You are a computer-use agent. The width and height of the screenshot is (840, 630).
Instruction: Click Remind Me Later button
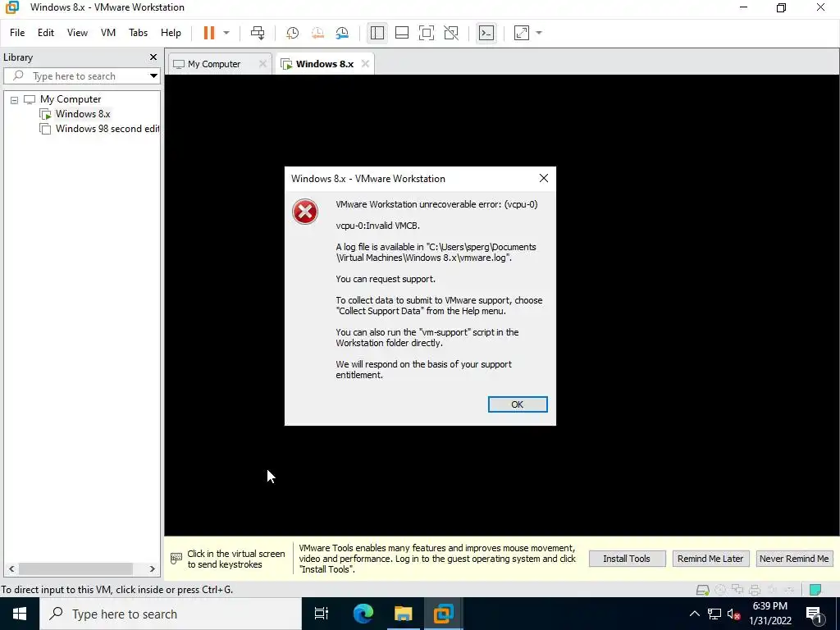coord(710,559)
